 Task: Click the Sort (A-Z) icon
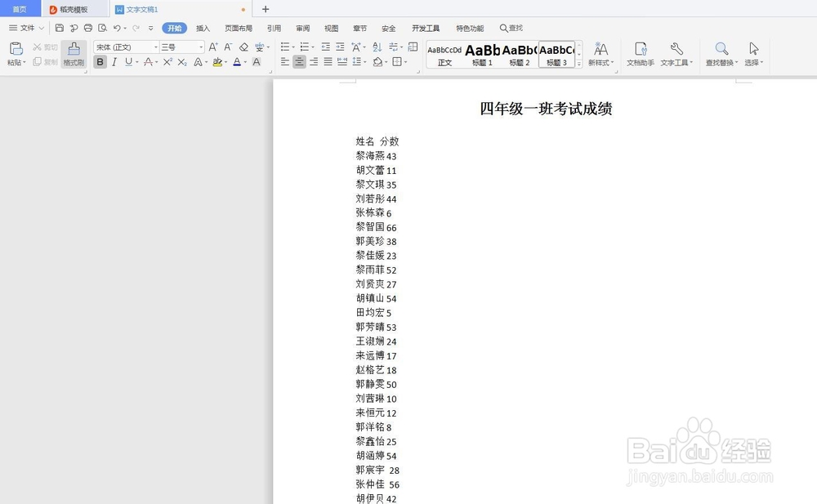377,47
